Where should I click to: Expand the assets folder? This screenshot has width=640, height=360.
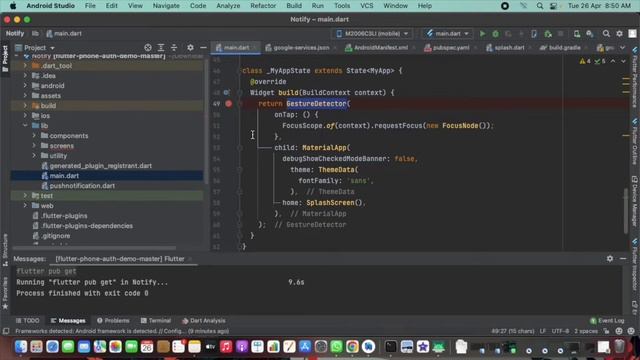click(x=25, y=96)
